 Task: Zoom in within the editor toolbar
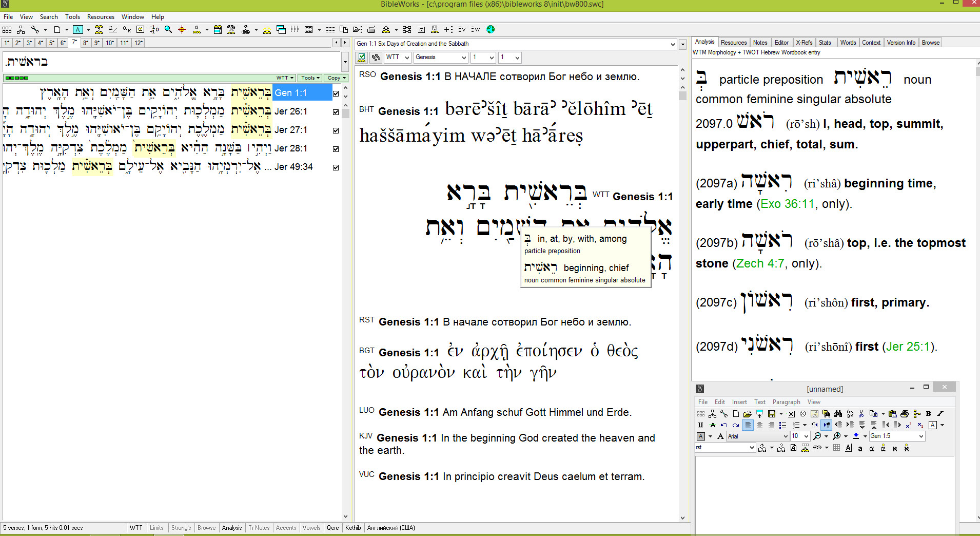836,436
